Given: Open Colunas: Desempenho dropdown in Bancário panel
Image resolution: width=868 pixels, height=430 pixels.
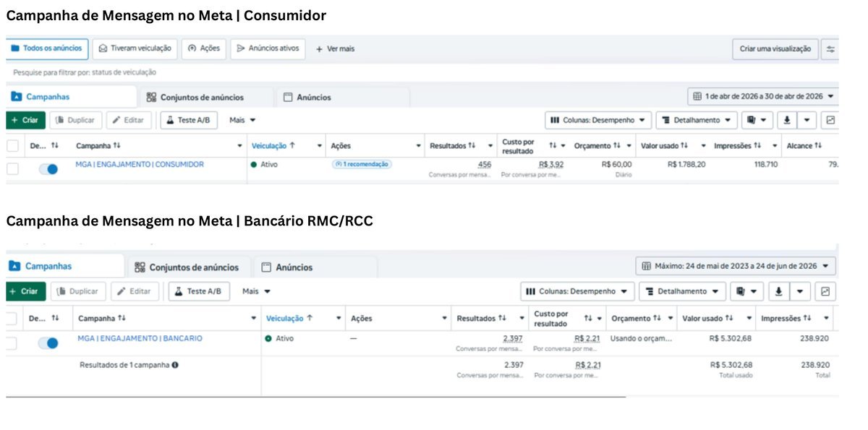Looking at the screenshot, I should point(577,291).
